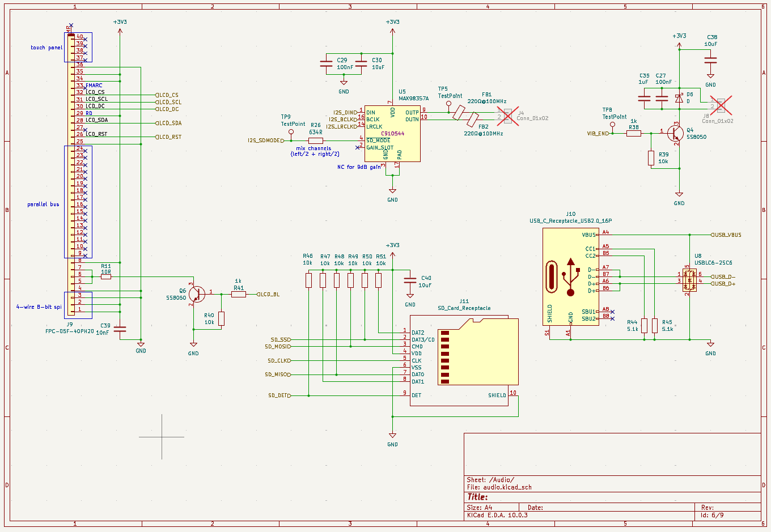Select pull-up resistor R51 10k
The height and width of the screenshot is (532, 771).
tap(378, 280)
